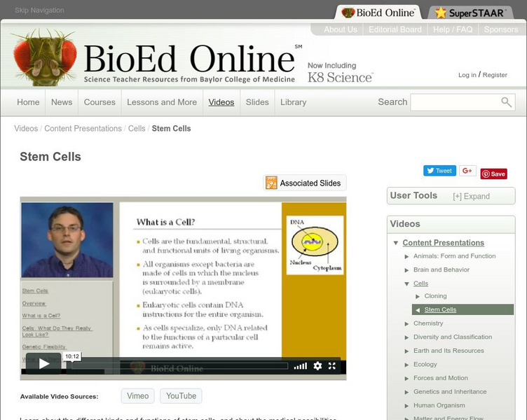
Task: Expand Earth and Its Resources arrow
Action: 406,351
